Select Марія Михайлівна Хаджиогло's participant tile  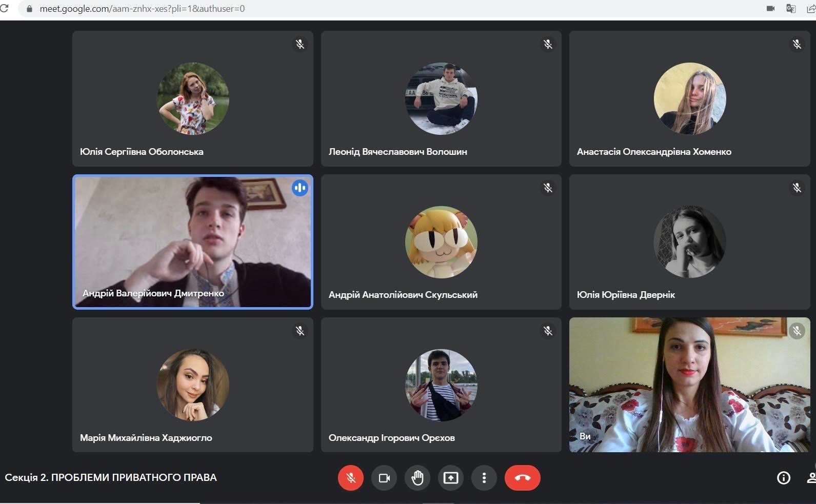pos(192,385)
